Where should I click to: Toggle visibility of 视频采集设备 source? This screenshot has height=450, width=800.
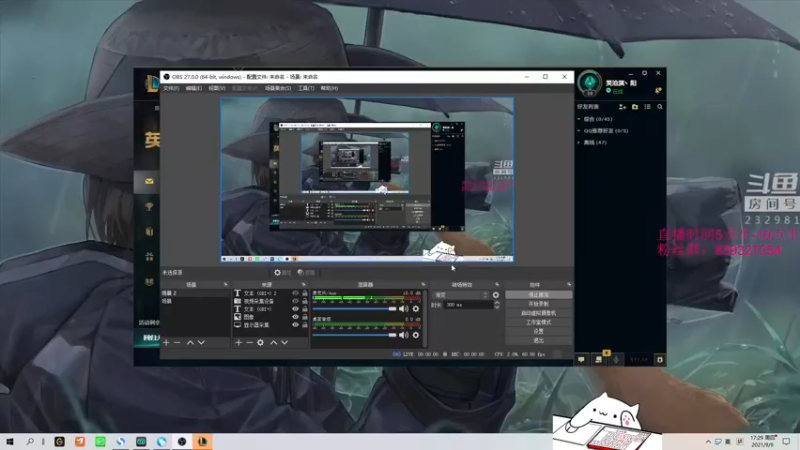pyautogui.click(x=295, y=301)
